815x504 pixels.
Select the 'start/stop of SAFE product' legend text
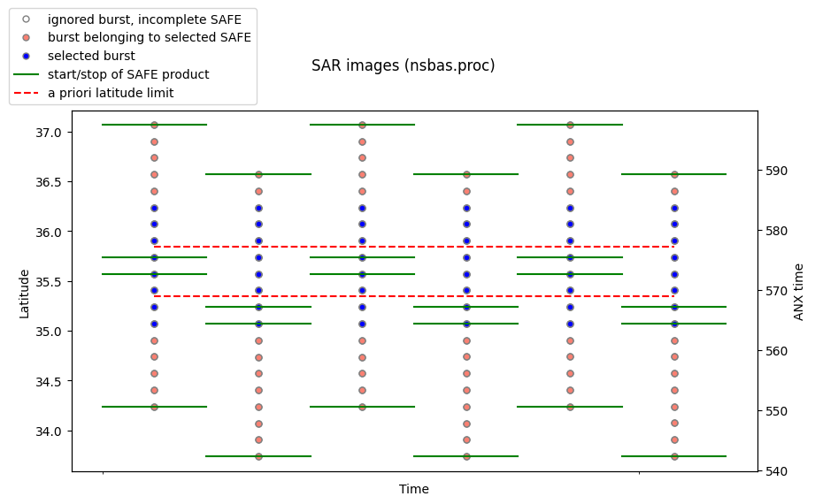[128, 74]
